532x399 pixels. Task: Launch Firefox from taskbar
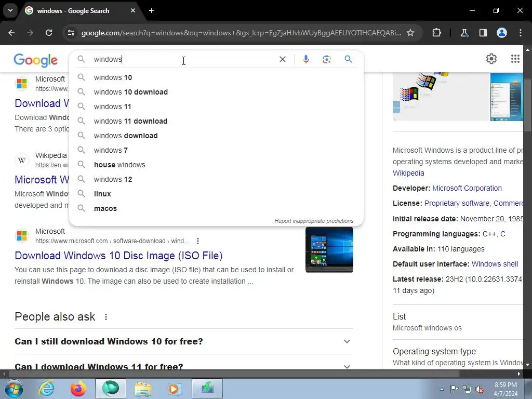click(x=78, y=389)
